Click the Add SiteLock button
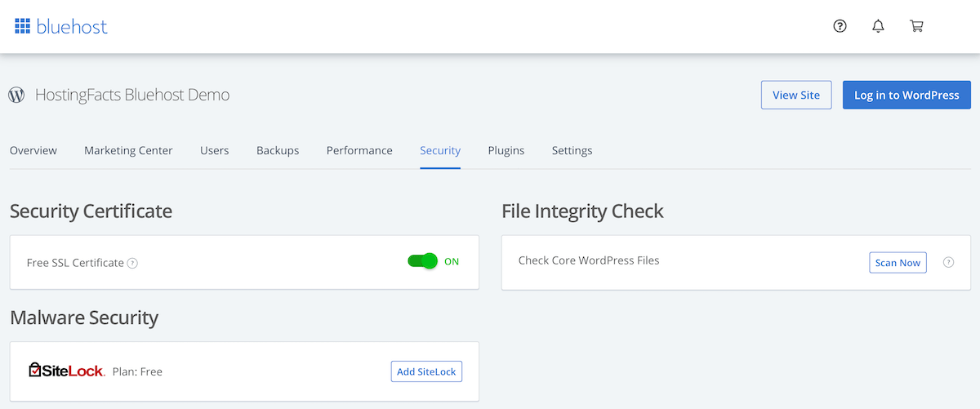 (427, 371)
